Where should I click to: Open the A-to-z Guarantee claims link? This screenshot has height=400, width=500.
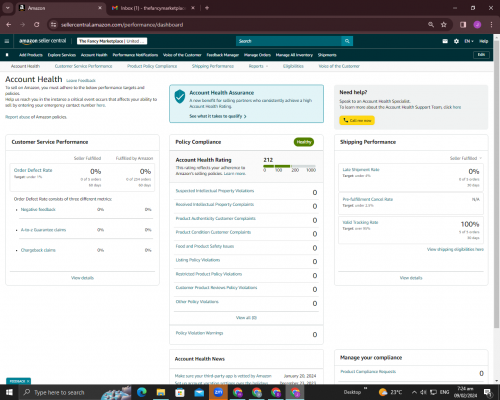pos(43,230)
